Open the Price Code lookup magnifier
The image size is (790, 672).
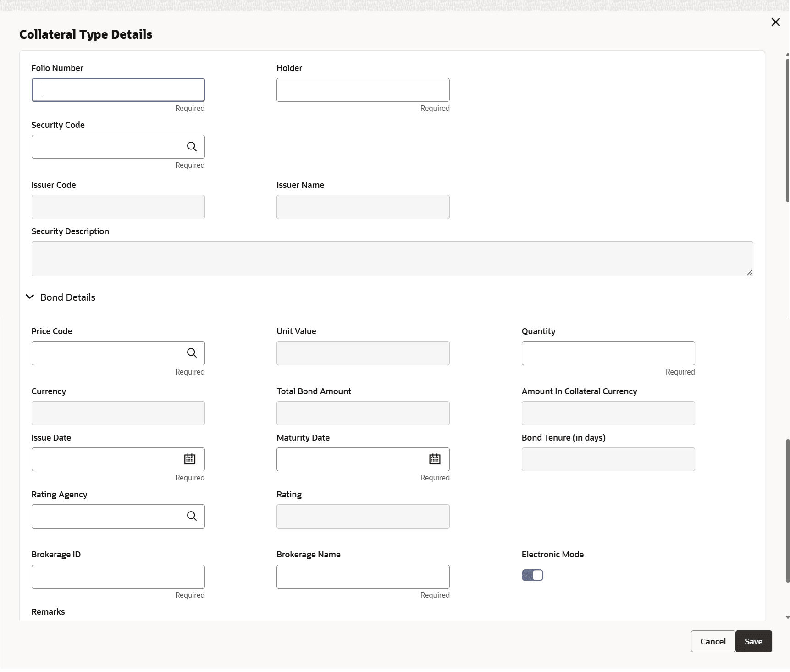pyautogui.click(x=192, y=353)
